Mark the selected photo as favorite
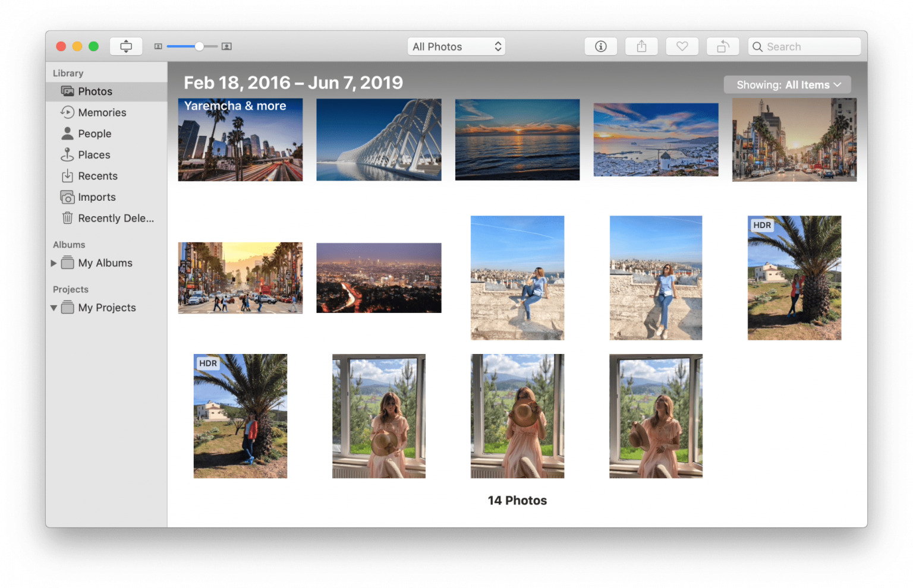This screenshot has width=913, height=588. 682,46
